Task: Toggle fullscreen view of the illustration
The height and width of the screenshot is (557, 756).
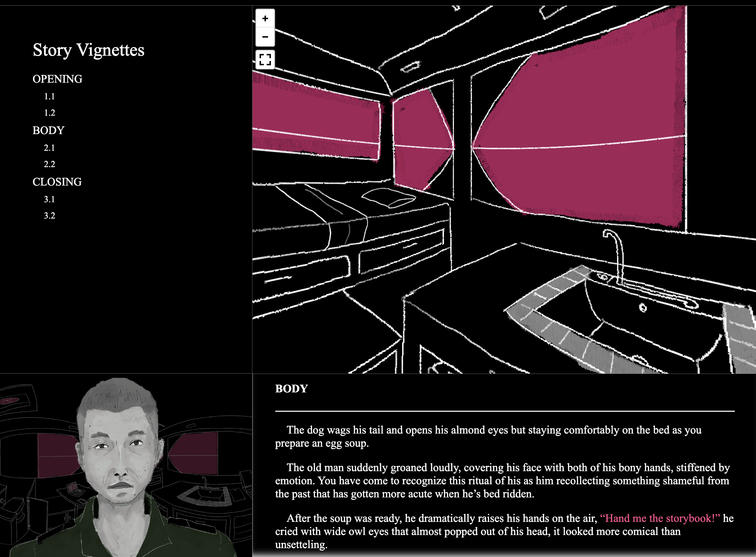Action: [x=265, y=59]
